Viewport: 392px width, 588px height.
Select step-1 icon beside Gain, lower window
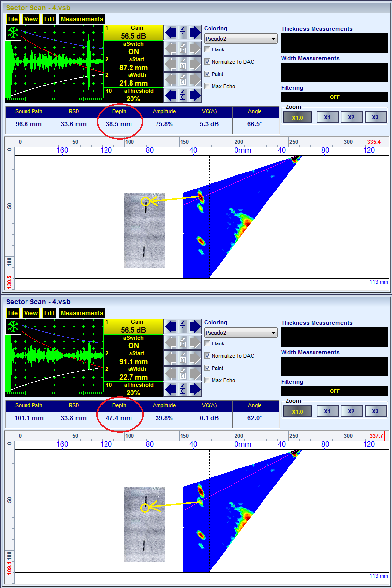tap(183, 327)
